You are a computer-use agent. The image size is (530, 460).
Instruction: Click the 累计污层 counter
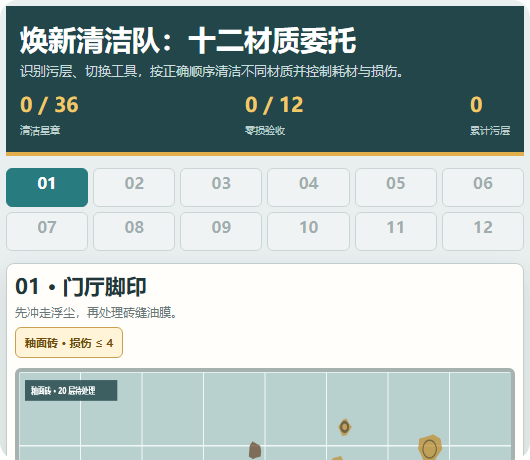490,115
